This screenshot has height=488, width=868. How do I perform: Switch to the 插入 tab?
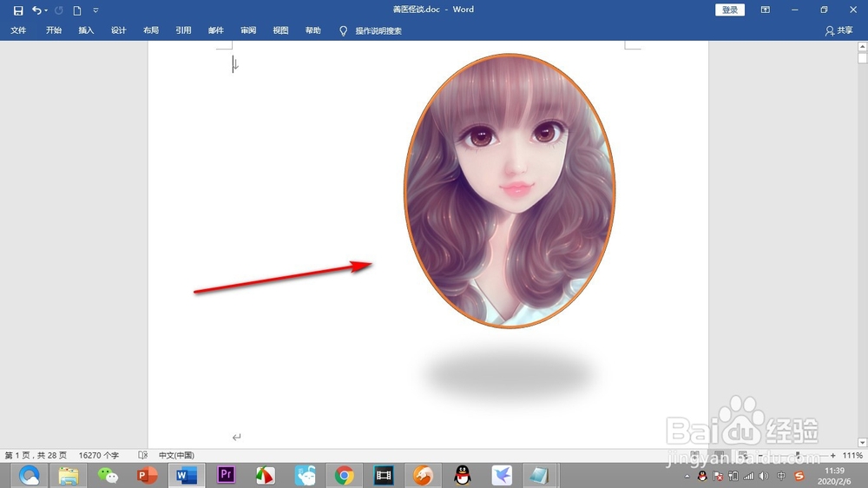click(x=86, y=30)
